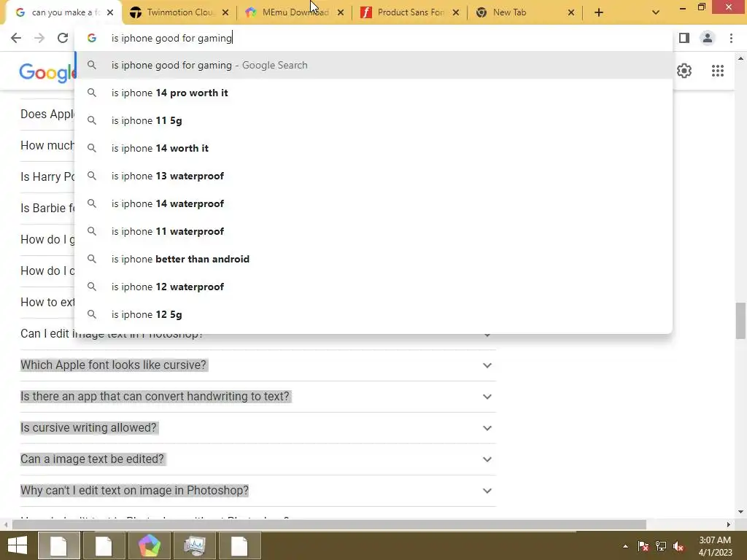
Task: Select suggestion 'is iphone 13 waterproof'
Action: click(x=373, y=176)
